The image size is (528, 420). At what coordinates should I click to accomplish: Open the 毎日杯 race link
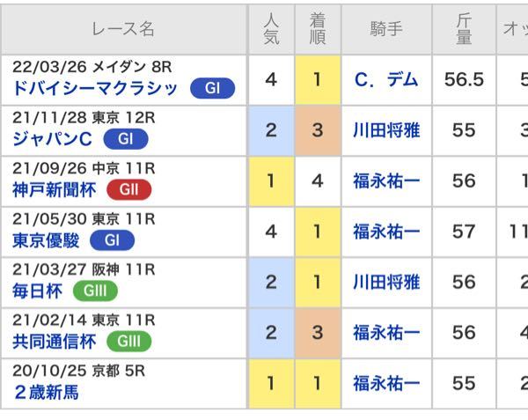click(37, 291)
